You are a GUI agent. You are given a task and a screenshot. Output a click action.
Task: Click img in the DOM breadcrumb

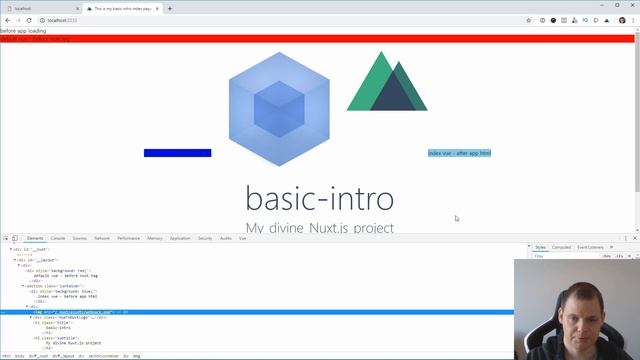136,356
